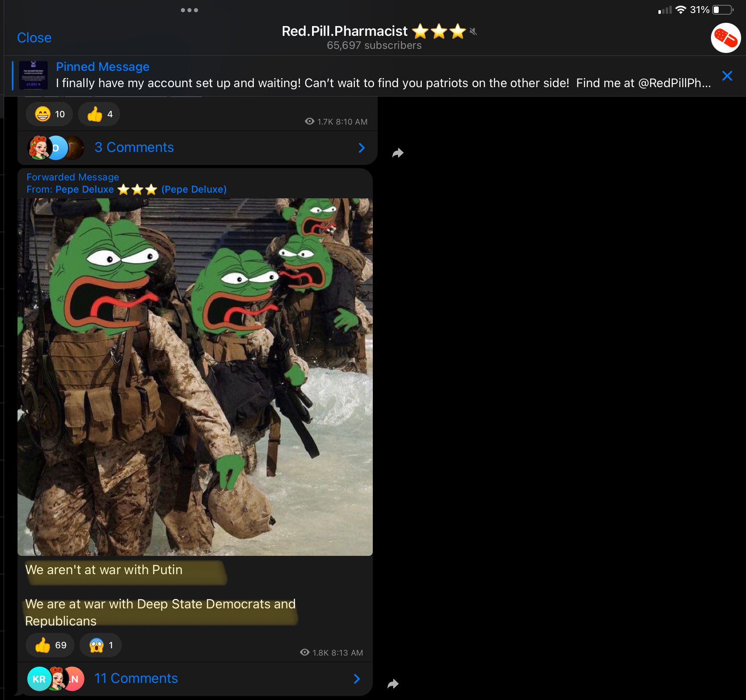The height and width of the screenshot is (700, 746).
Task: Toggle the shocked face reaction with 1
Action: click(101, 645)
